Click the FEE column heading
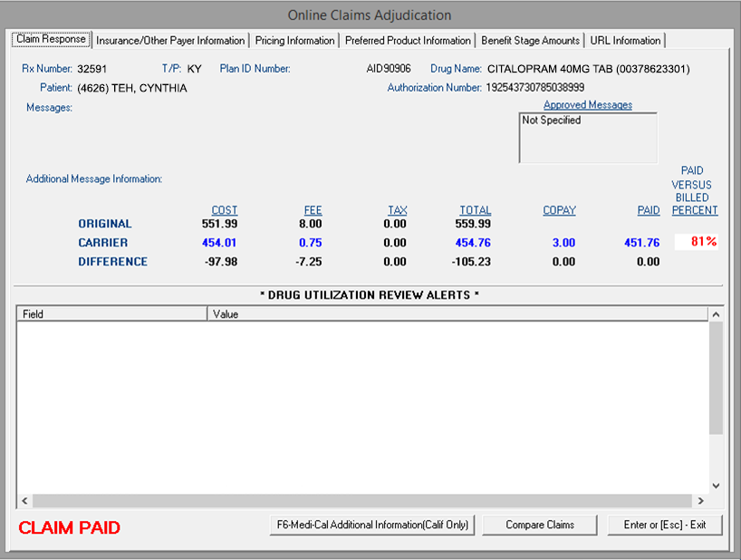741x560 pixels. click(x=313, y=210)
